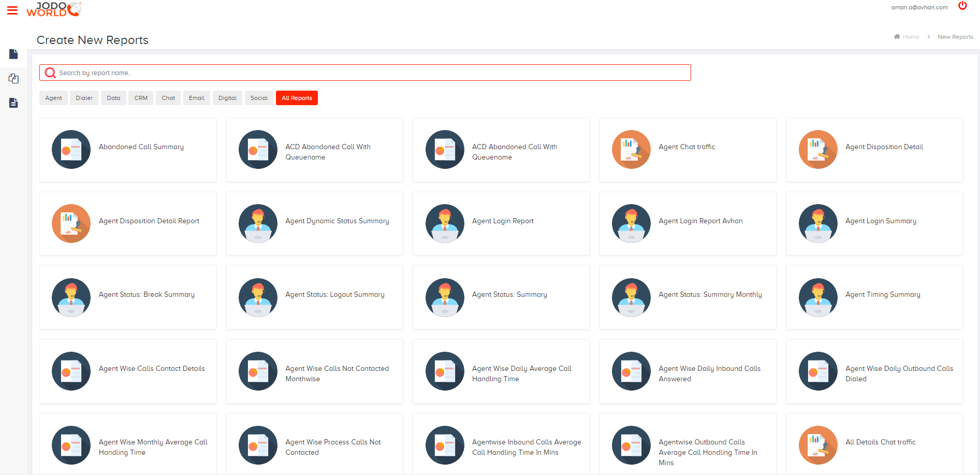Click the power/logout icon

coord(963,6)
